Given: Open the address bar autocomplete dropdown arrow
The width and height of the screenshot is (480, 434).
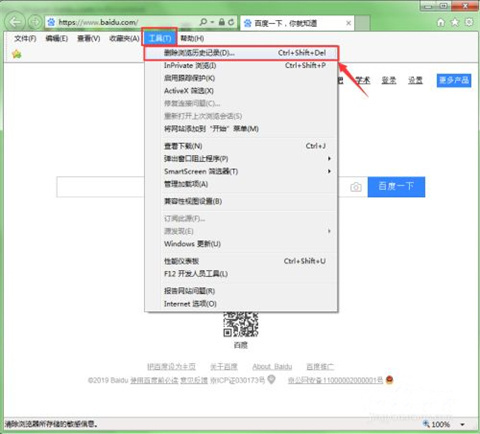Looking at the screenshot, I should [212, 22].
